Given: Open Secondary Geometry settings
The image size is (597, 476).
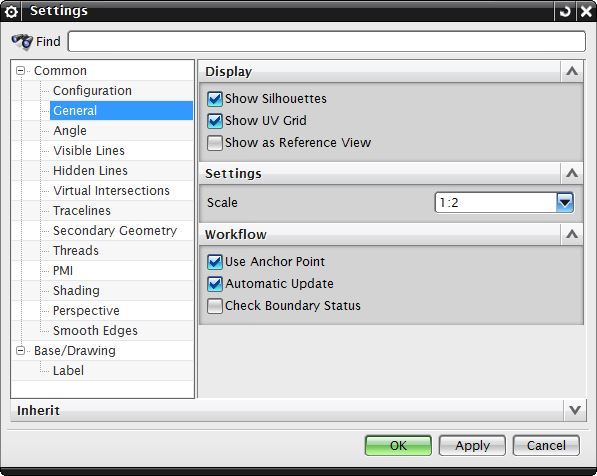Looking at the screenshot, I should pos(115,230).
